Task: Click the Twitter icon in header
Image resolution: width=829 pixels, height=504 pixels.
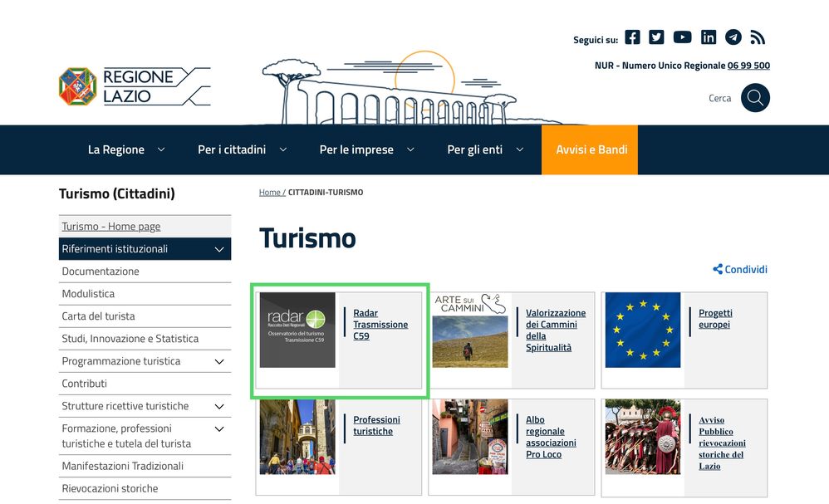Action: pyautogui.click(x=656, y=37)
